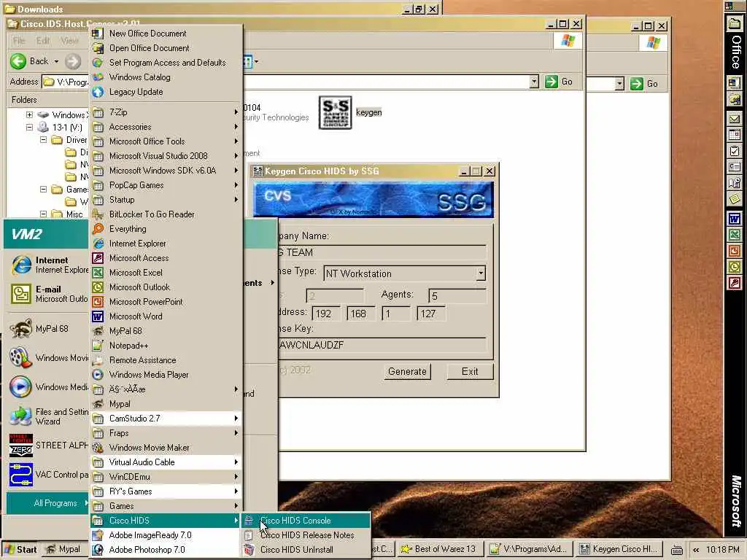Click the Back arrow in Explorer toolbar
The width and height of the screenshot is (747, 560).
pyautogui.click(x=18, y=61)
